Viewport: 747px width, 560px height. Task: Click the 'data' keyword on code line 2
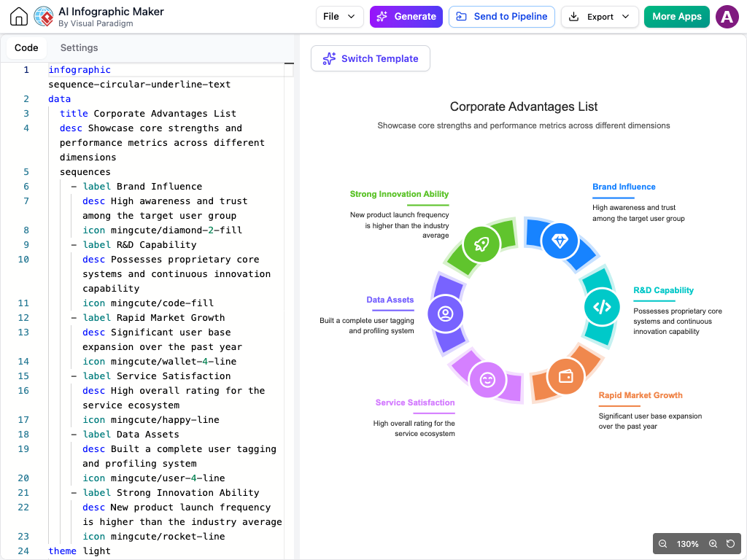point(60,99)
